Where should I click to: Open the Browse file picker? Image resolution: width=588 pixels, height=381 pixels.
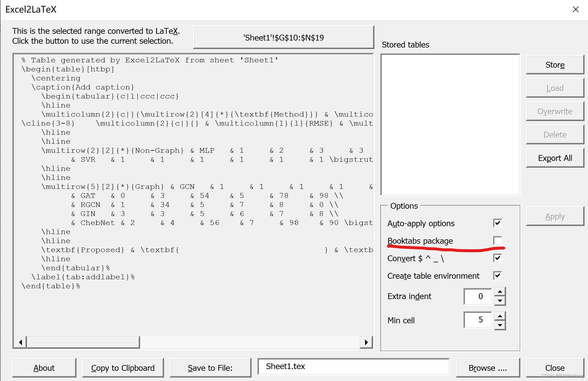coord(488,368)
